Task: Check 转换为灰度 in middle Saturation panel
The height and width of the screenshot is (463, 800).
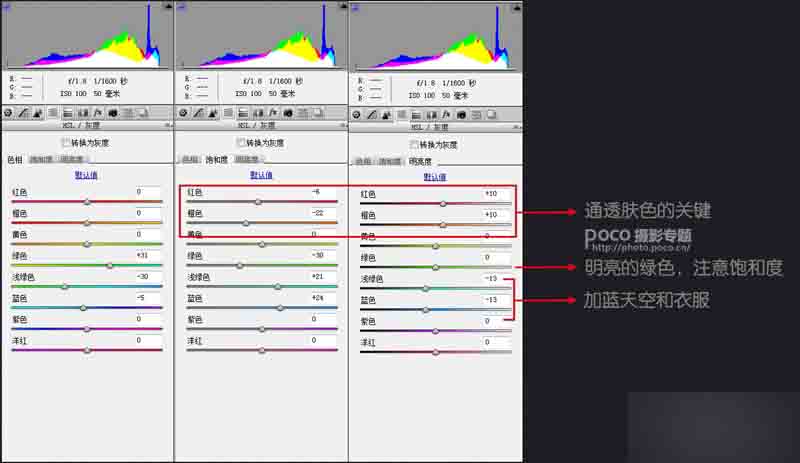Action: (241, 142)
